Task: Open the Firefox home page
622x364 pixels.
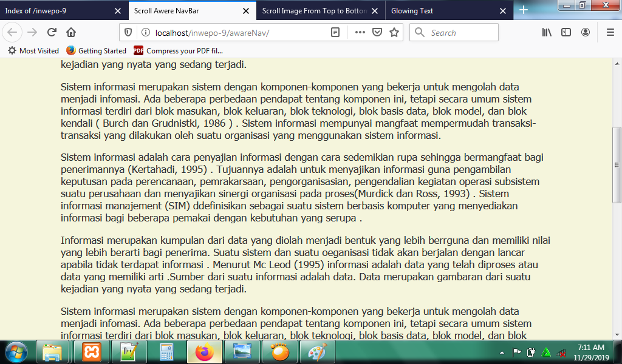Action: pyautogui.click(x=71, y=33)
